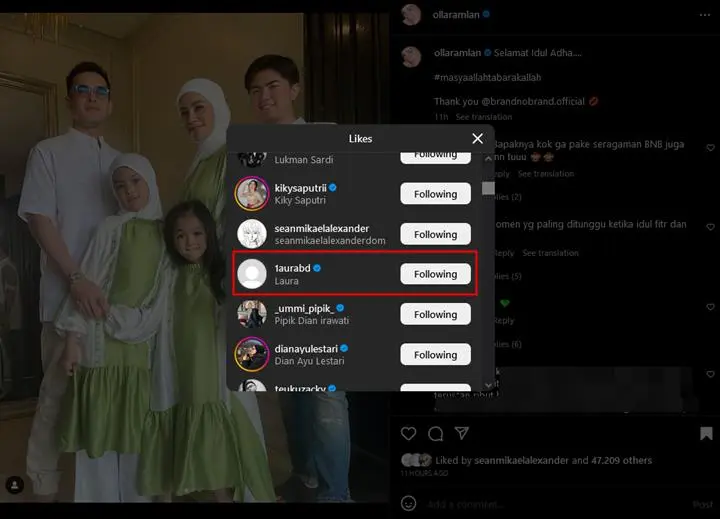This screenshot has height=519, width=720.
Task: Like the bottom partially hidden comment
Action: (x=710, y=374)
